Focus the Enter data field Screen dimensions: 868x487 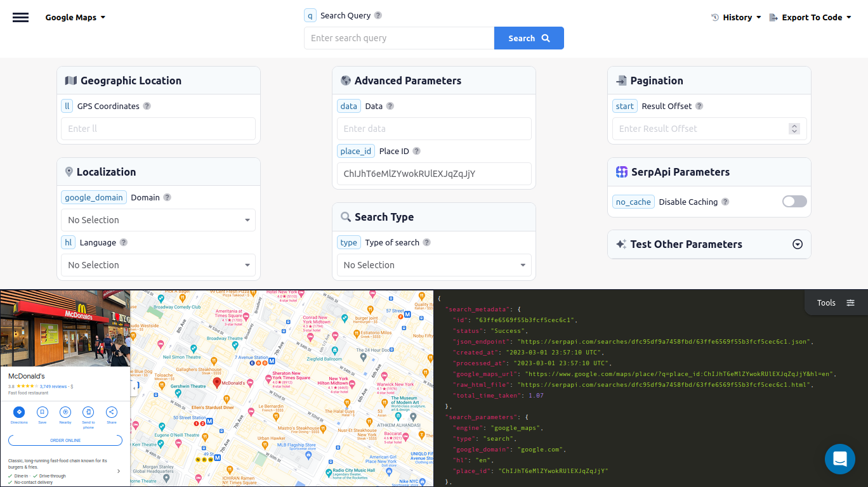tap(434, 129)
